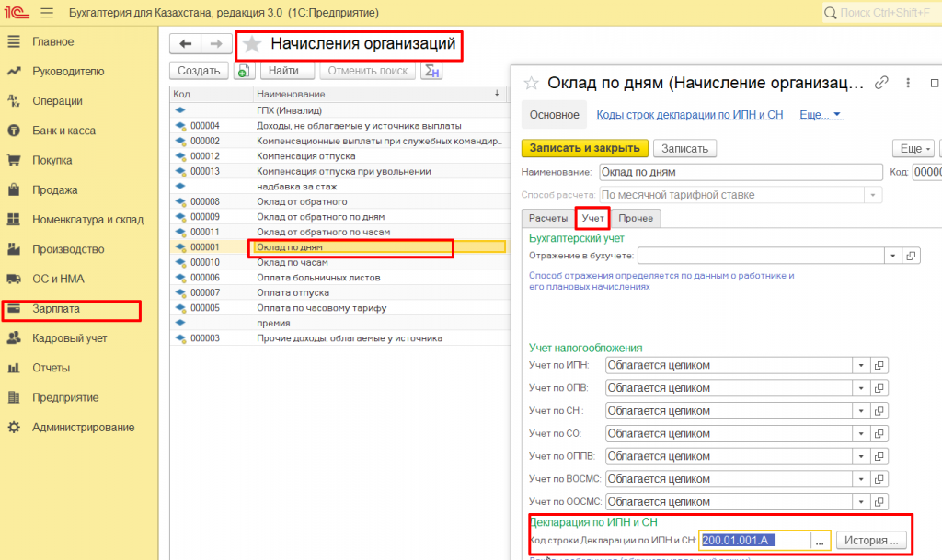Open the Покупка section
This screenshot has height=560, width=942.
click(x=52, y=160)
